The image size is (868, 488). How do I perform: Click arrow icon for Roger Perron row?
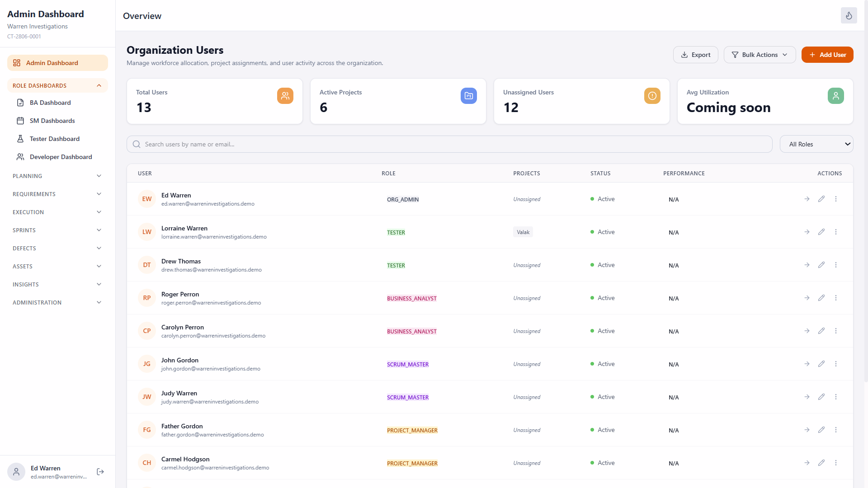[807, 298]
